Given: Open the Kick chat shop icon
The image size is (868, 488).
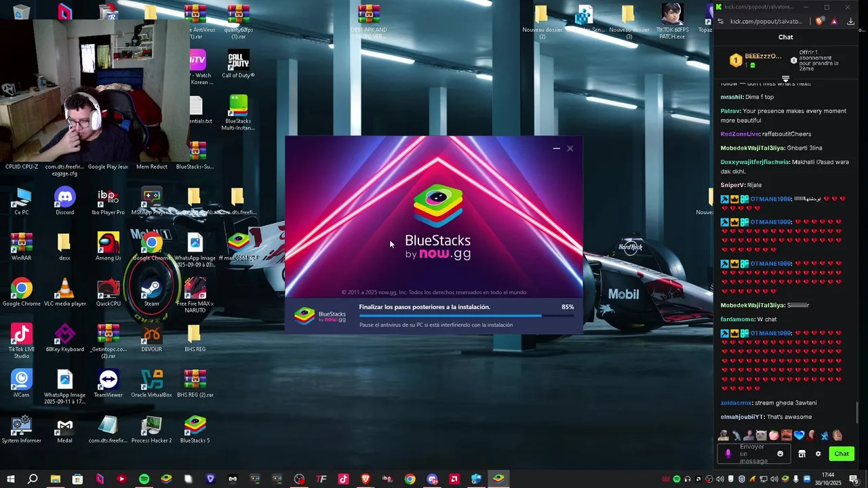Looking at the screenshot, I should tap(802, 454).
